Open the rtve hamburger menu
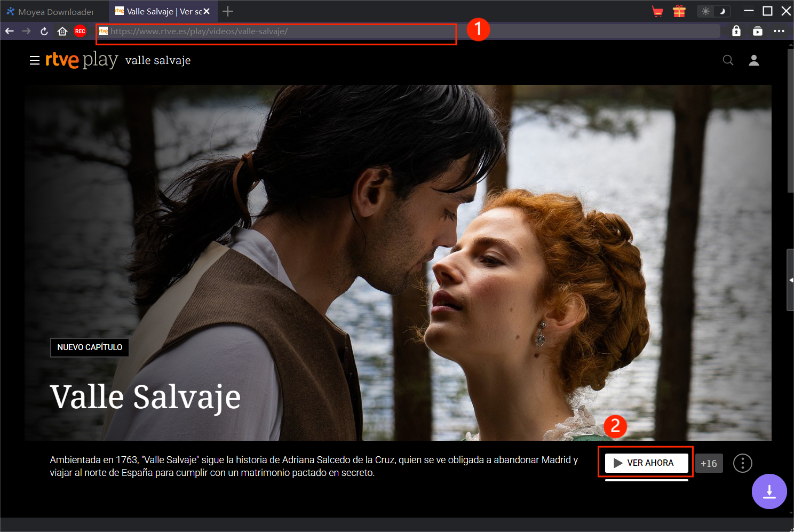This screenshot has width=794, height=532. 35,60
